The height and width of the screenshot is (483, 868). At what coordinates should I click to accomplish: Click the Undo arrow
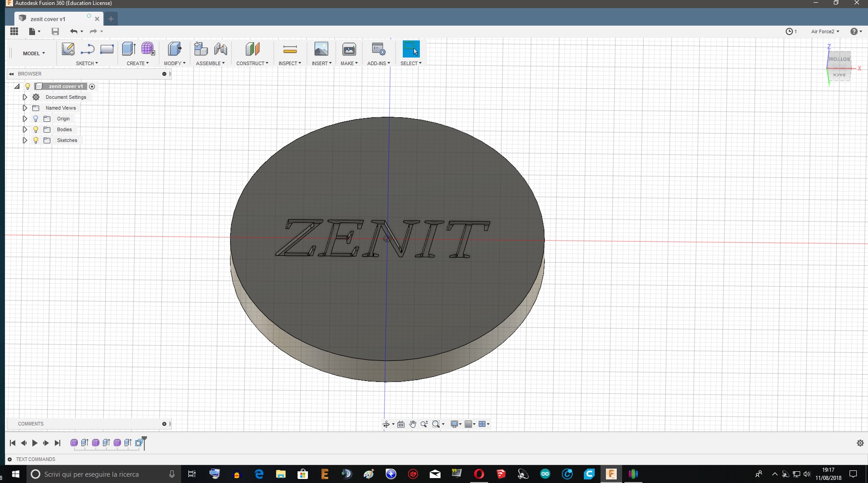74,31
